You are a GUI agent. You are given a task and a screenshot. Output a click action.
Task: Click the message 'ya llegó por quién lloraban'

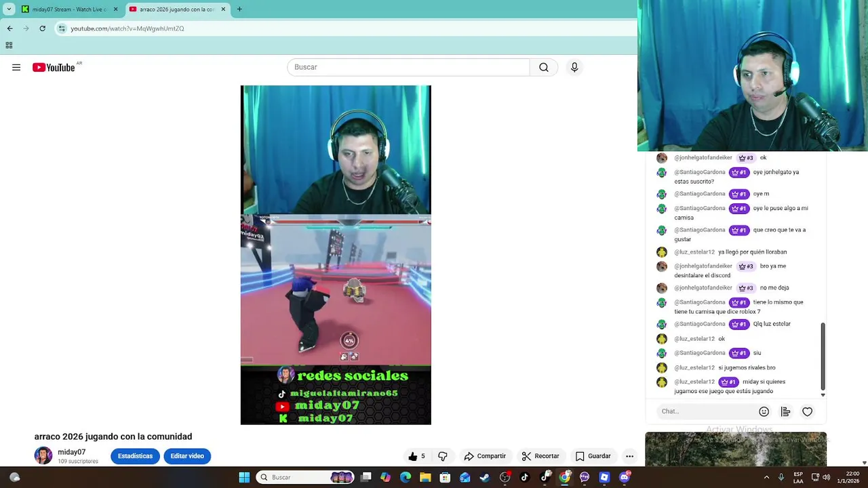coord(753,252)
